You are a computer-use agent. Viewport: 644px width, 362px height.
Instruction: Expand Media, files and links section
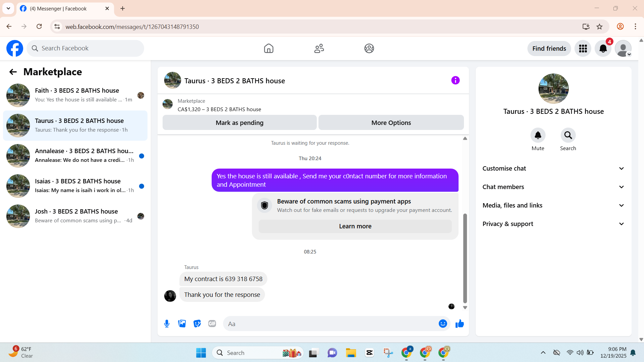[553, 206]
